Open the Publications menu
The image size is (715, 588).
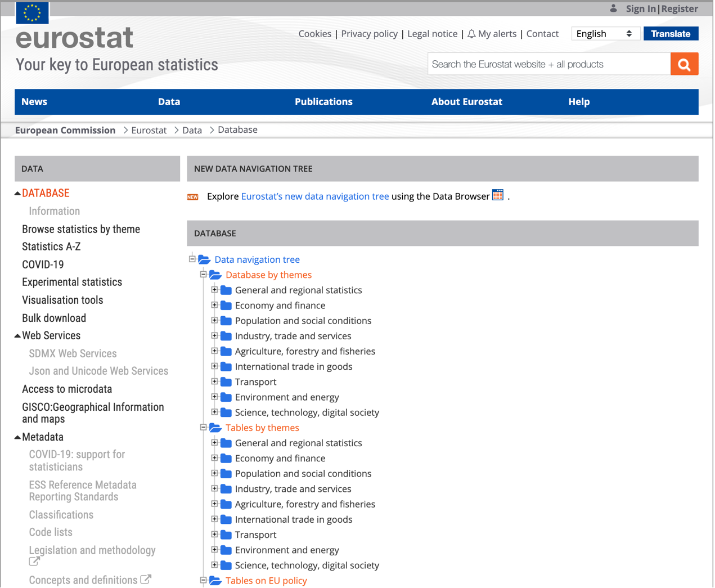[x=323, y=102]
